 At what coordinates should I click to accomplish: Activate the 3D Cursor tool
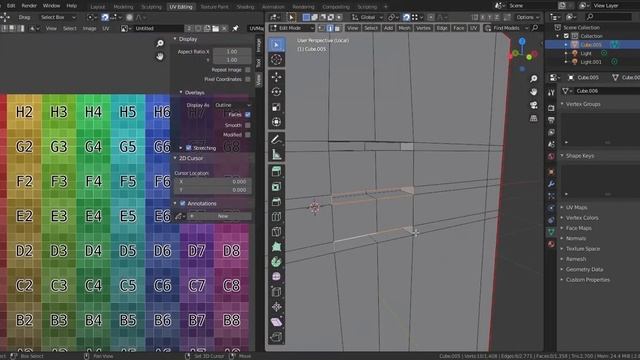pyautogui.click(x=276, y=60)
